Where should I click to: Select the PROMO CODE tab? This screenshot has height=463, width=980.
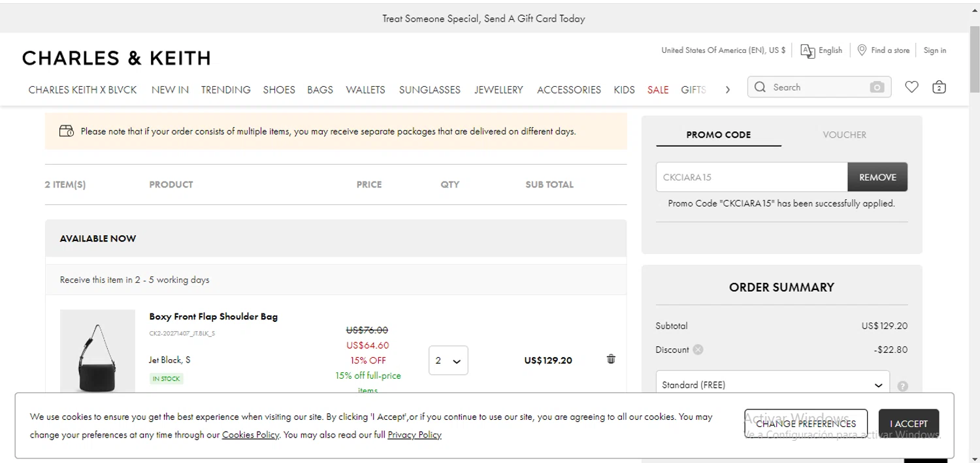(718, 135)
